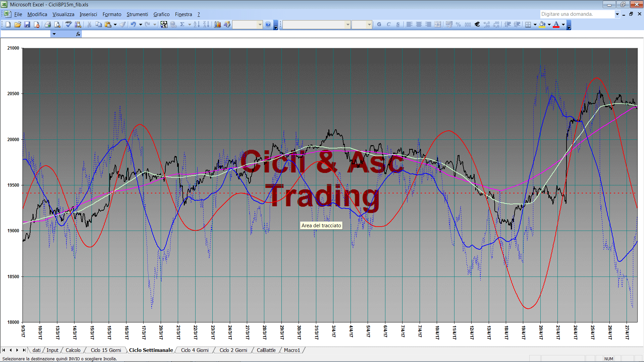This screenshot has width=644, height=362.
Task: Open the Modifica menu
Action: pyautogui.click(x=37, y=14)
